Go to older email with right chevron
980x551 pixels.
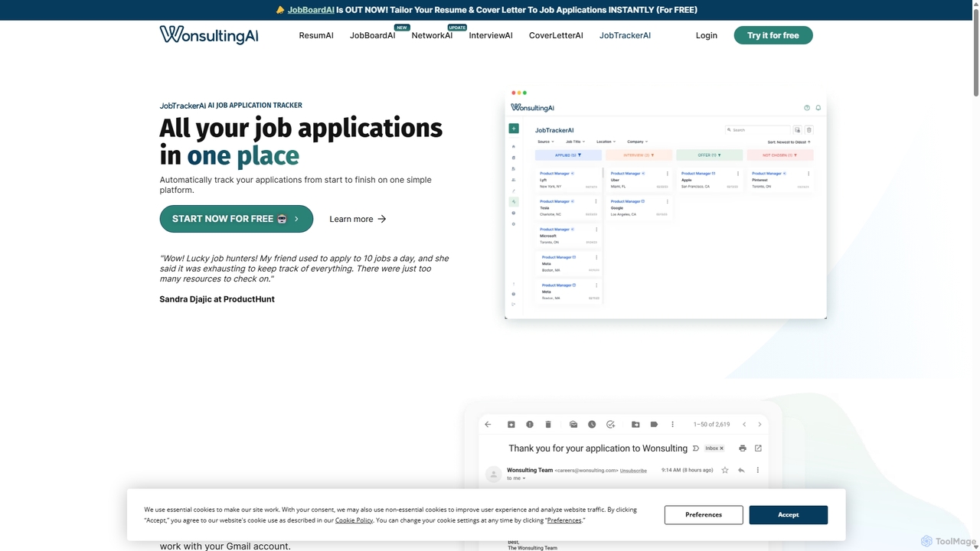click(759, 424)
